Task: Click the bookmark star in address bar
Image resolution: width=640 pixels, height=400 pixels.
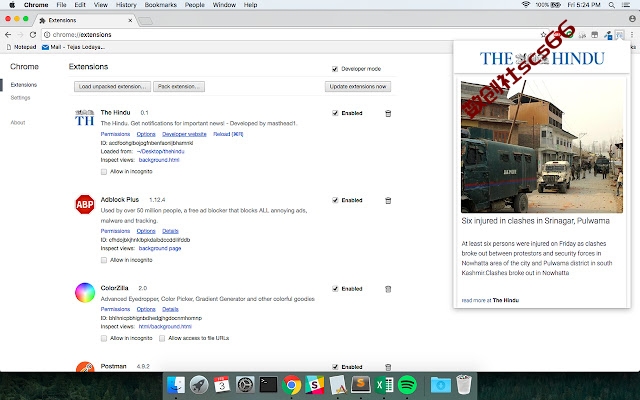Action: click(543, 35)
